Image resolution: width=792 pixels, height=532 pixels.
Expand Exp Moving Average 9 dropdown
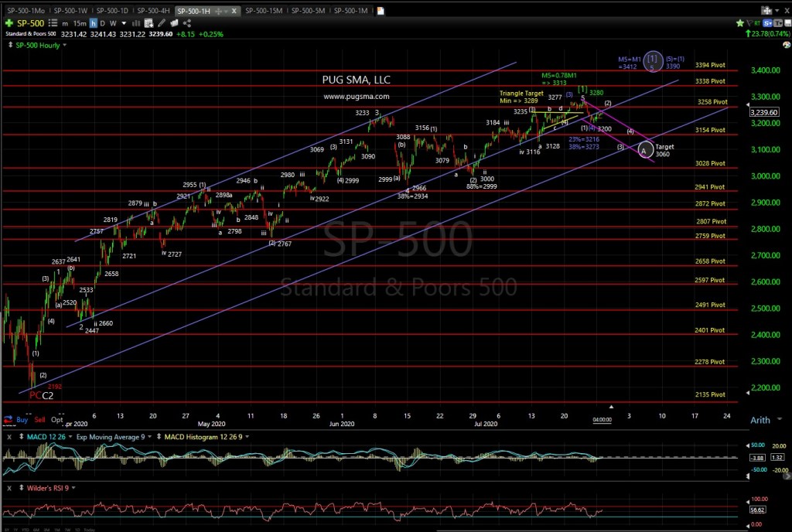click(150, 437)
